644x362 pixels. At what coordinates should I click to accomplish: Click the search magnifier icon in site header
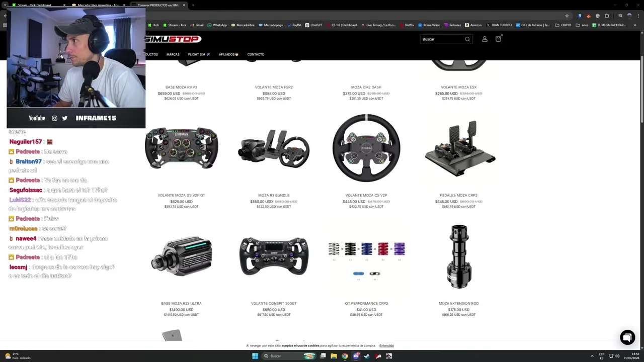tap(467, 39)
